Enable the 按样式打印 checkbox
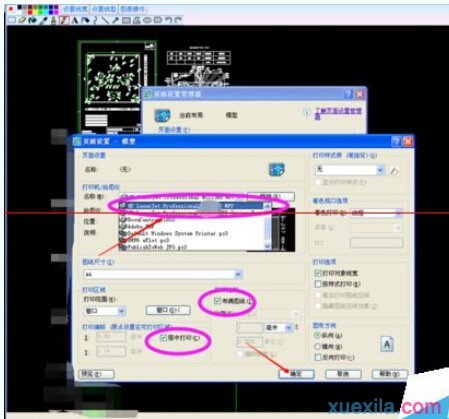449x419 pixels. click(317, 284)
